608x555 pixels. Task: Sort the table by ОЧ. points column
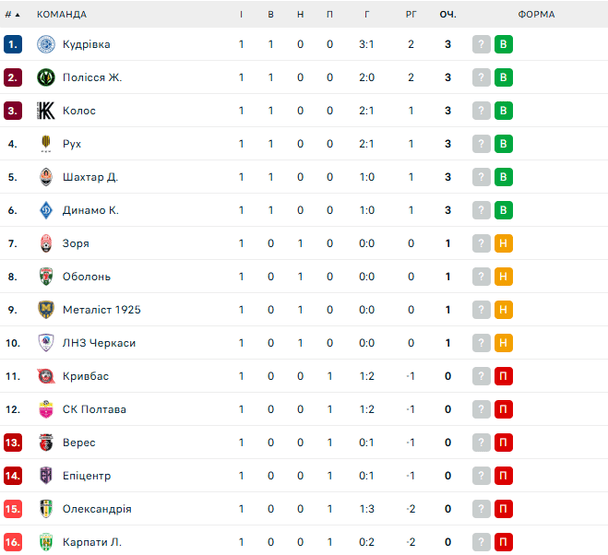448,15
